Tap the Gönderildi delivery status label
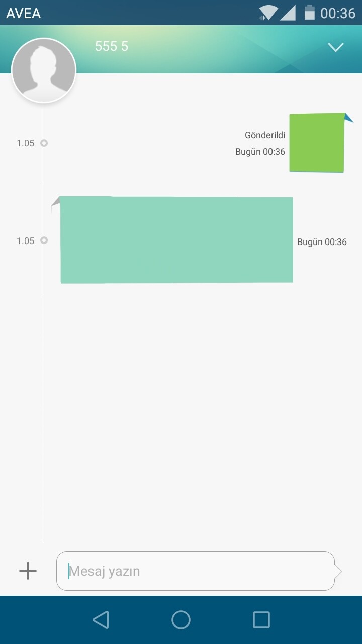 [x=265, y=135]
